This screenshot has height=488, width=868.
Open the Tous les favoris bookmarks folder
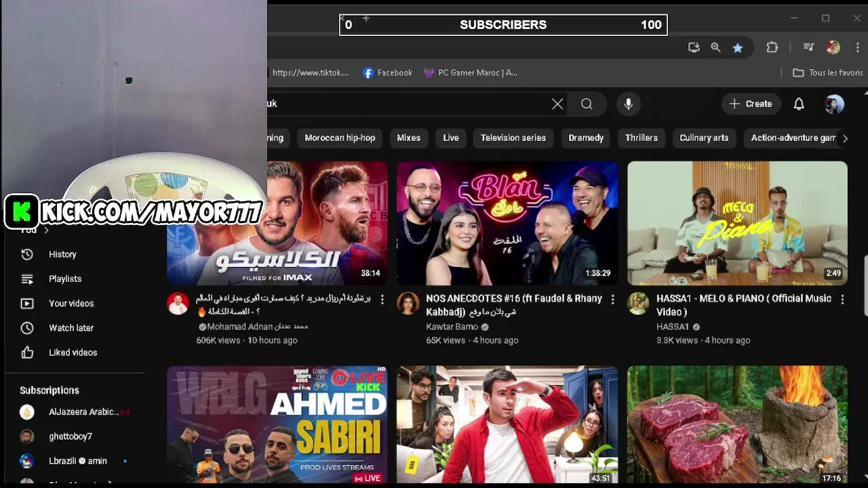pyautogui.click(x=828, y=73)
